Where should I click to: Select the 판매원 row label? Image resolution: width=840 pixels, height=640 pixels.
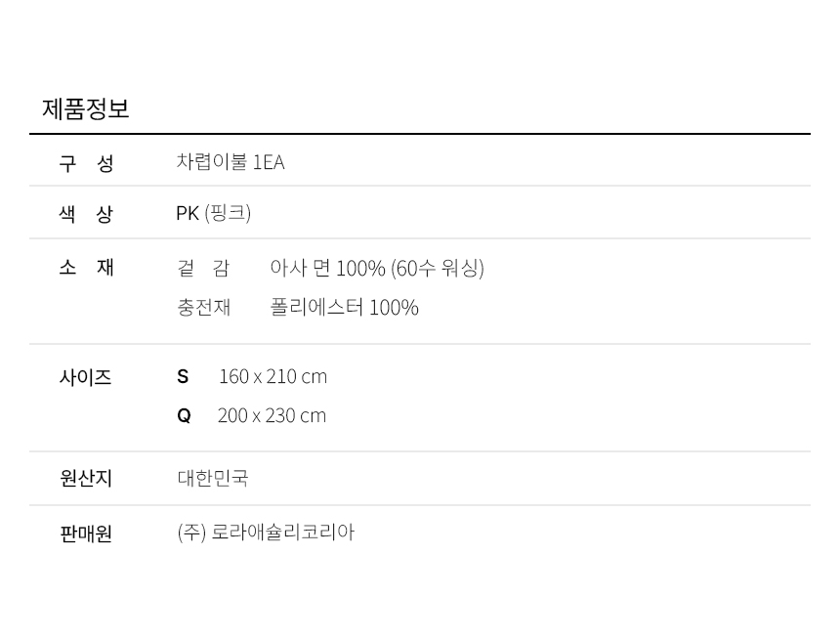point(86,533)
